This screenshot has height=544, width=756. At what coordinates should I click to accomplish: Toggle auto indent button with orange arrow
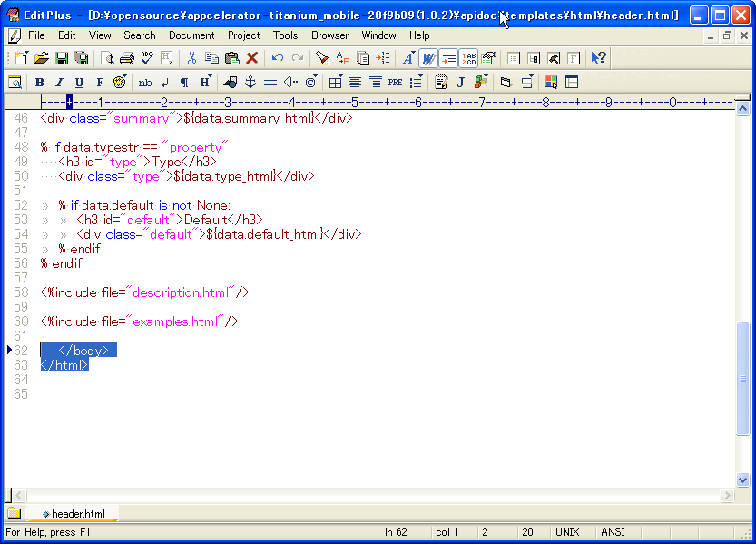448,58
